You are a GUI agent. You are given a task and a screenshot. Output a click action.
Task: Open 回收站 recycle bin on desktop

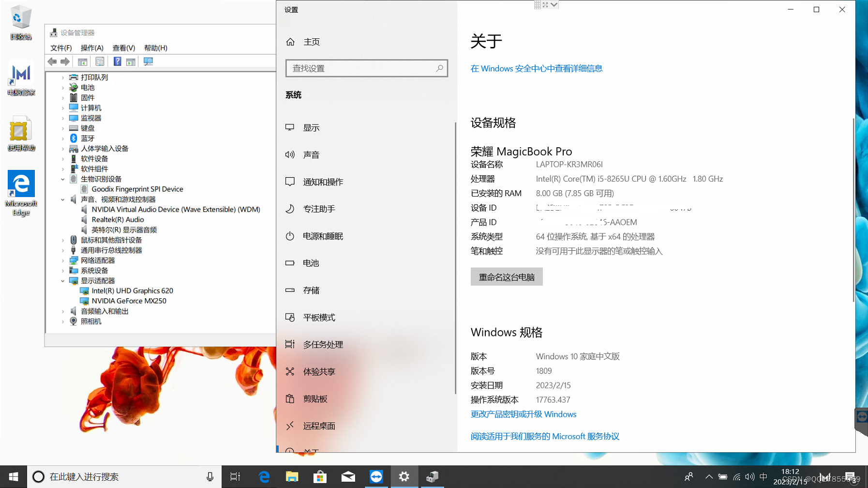pyautogui.click(x=21, y=22)
